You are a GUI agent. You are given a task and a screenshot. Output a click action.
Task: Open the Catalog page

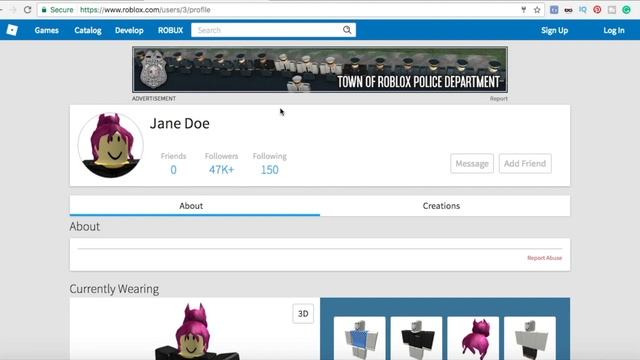[88, 30]
